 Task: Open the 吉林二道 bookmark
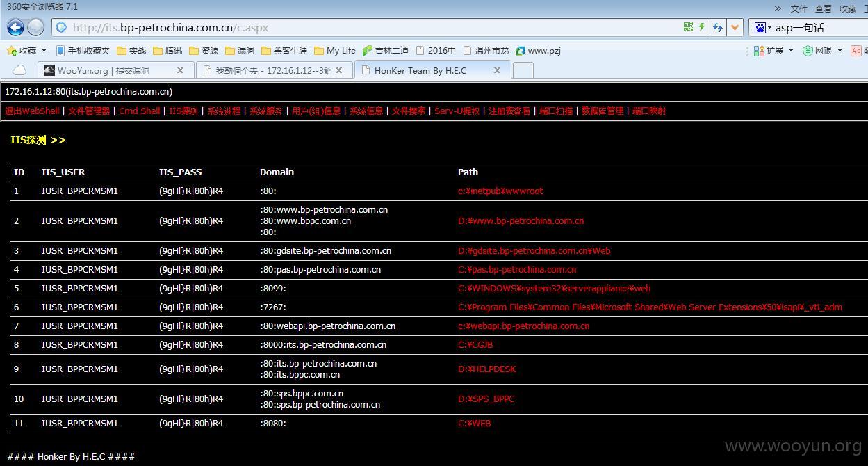click(x=386, y=50)
